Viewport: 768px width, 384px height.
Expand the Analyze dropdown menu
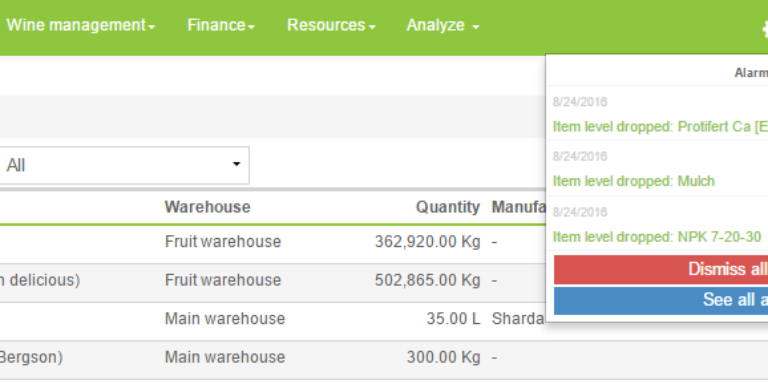coord(443,25)
